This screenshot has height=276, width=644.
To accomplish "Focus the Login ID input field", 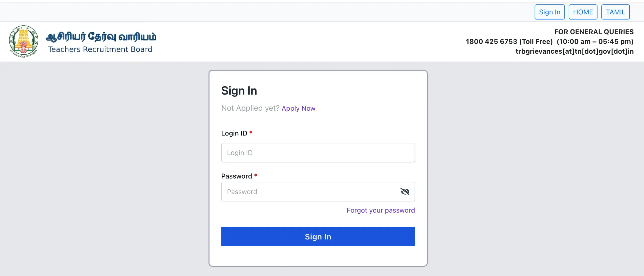I will [x=318, y=153].
